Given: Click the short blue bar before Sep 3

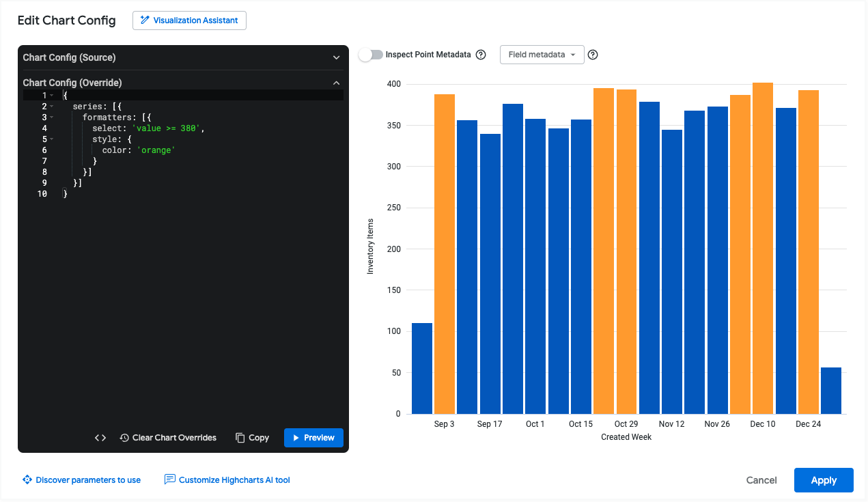Looking at the screenshot, I should [x=422, y=369].
